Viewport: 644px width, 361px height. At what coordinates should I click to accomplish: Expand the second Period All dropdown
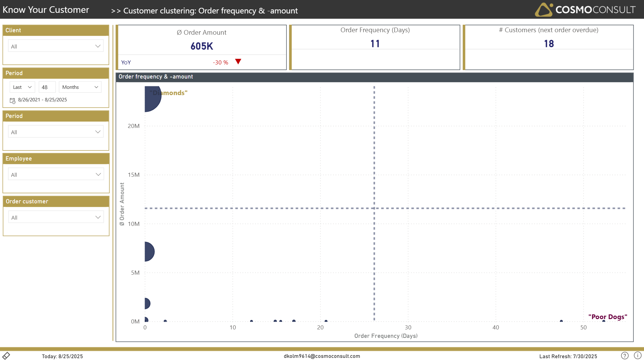click(x=56, y=132)
